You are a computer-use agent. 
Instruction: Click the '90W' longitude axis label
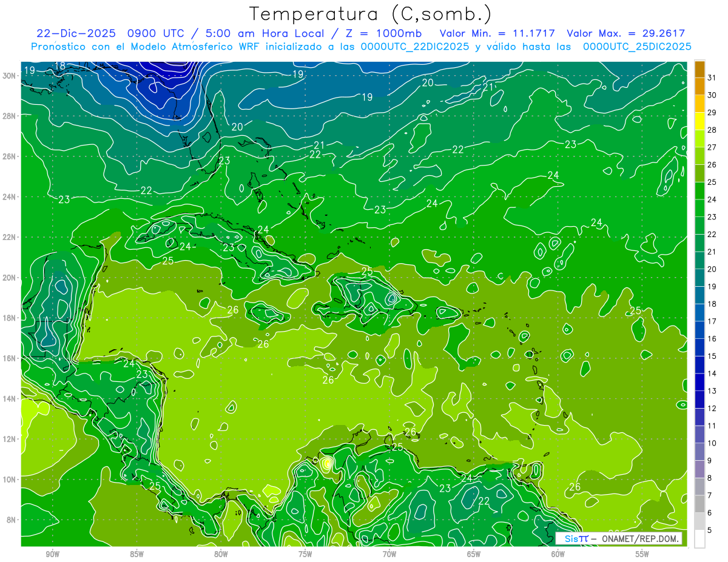52,554
